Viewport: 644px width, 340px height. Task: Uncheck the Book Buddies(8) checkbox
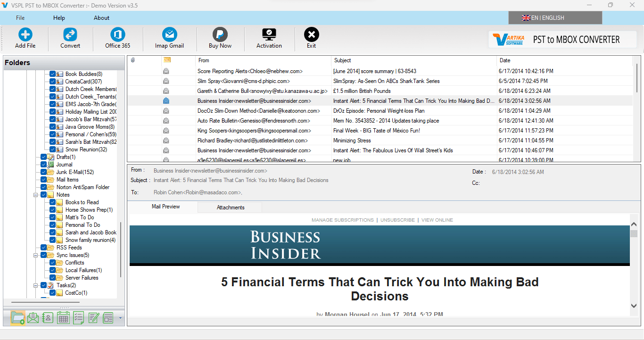pyautogui.click(x=53, y=74)
